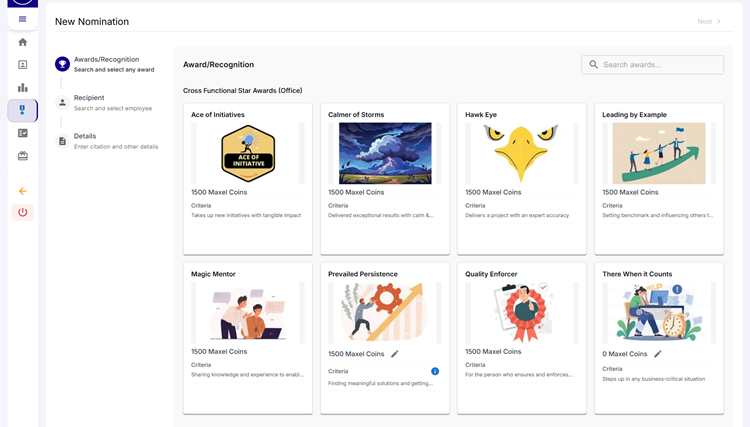Click 'Takes up new initiatives with tangible impact'
This screenshot has width=750, height=427.
[x=246, y=215]
